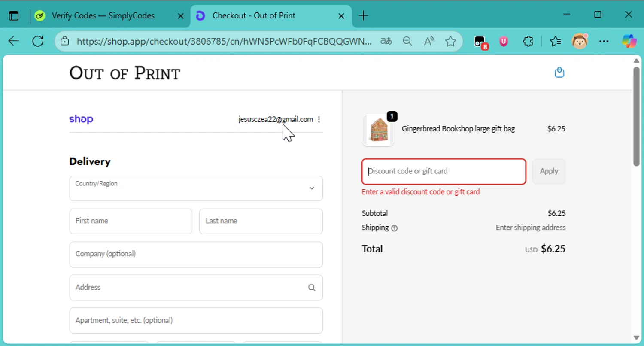The image size is (644, 346).
Task: Open account options next to email
Action: coord(319,119)
